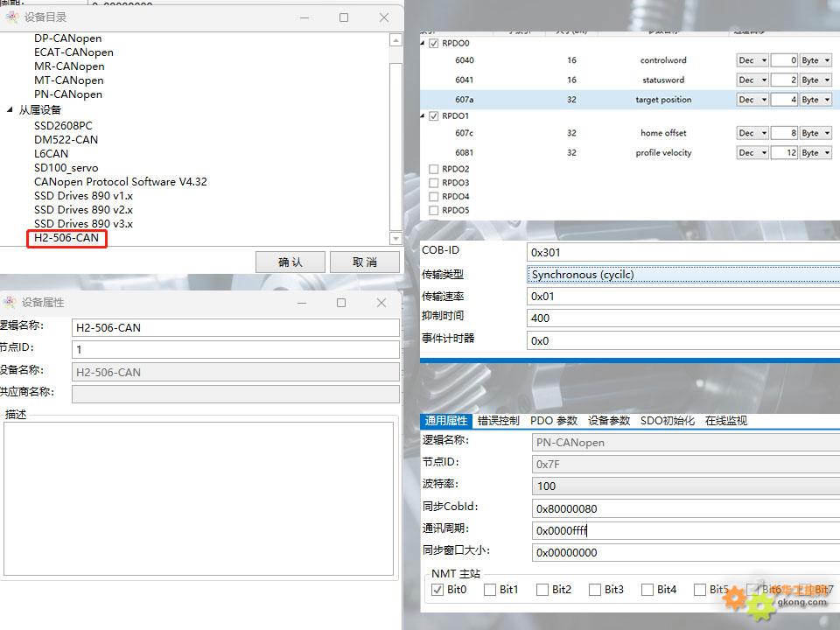
Task: Click the 逻辑名称 field with H2-506-CAN
Action: click(235, 328)
